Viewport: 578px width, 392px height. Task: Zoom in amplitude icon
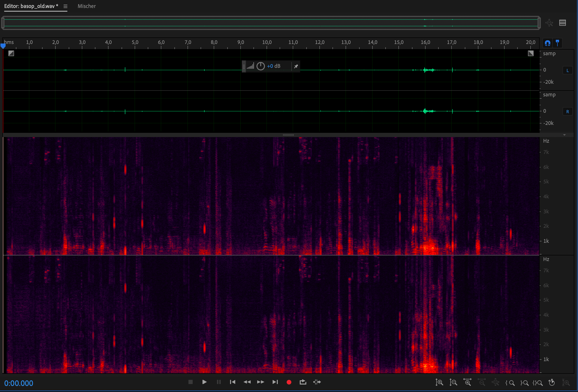coord(439,382)
